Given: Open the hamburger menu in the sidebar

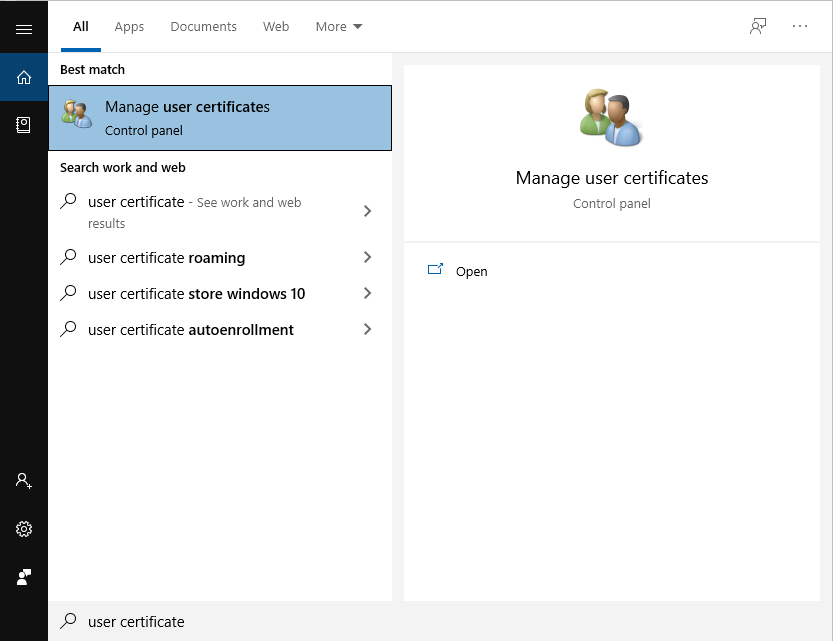Looking at the screenshot, I should 24,27.
